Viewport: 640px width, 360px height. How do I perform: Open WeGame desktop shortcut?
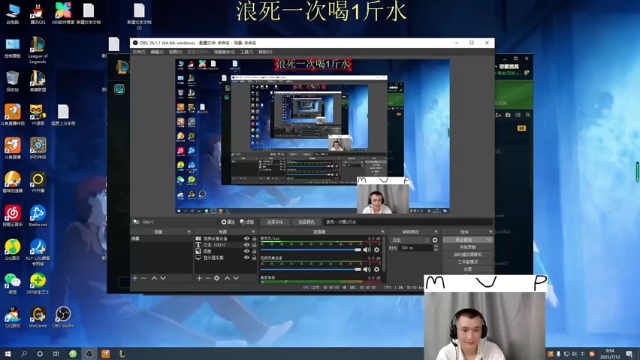(38, 317)
